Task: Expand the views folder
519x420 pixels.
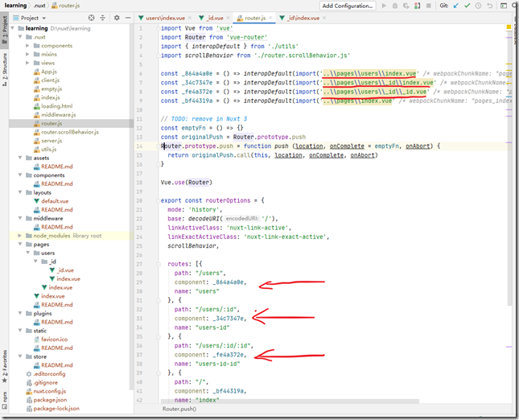Action: click(x=28, y=63)
